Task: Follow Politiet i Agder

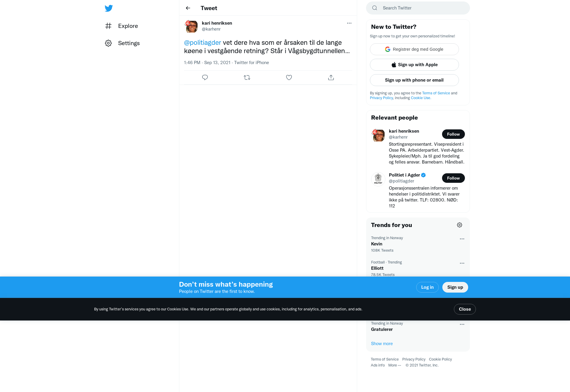Action: pyautogui.click(x=453, y=178)
